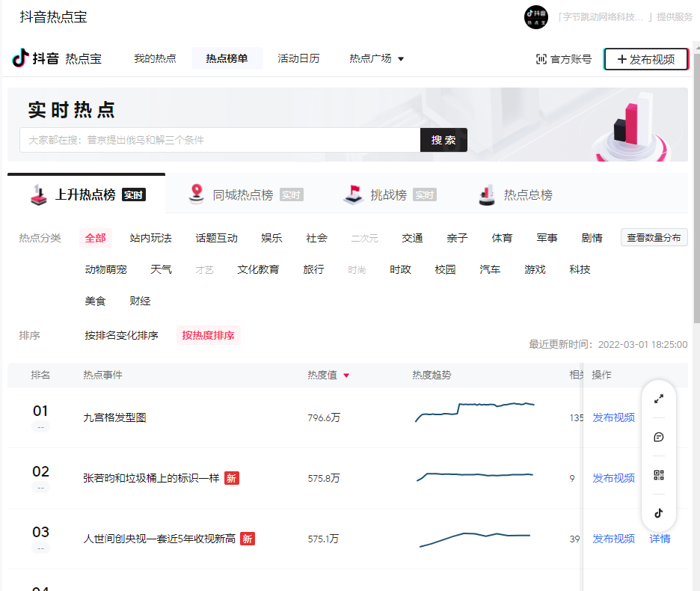Select the 二次元 category filter
700x591 pixels.
(x=364, y=237)
